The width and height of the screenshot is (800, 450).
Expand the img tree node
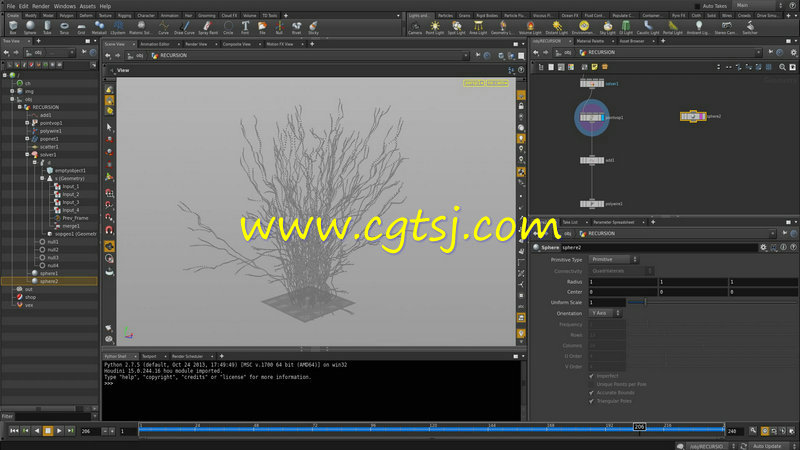click(x=12, y=91)
